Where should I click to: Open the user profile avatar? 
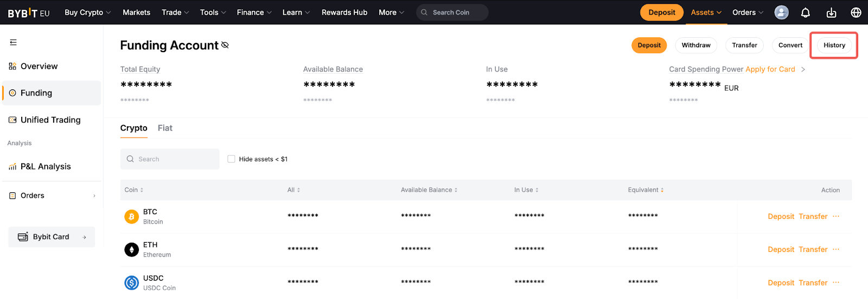coord(781,12)
